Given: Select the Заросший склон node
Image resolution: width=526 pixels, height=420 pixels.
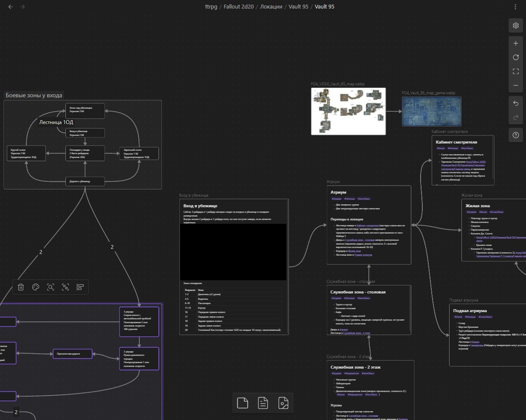Looking at the screenshot, I should click(x=139, y=153).
